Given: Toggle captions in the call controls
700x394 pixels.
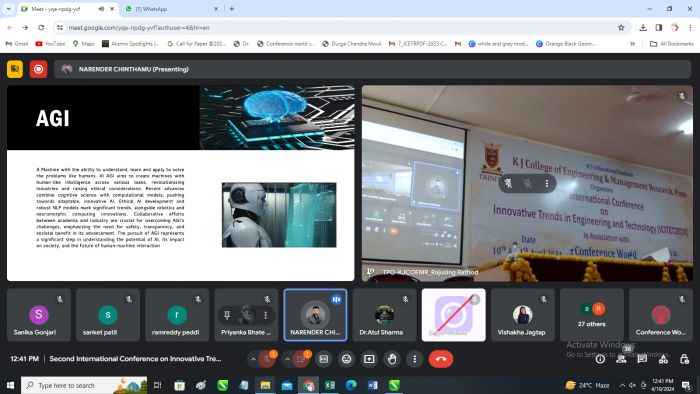Looking at the screenshot, I should coord(324,359).
